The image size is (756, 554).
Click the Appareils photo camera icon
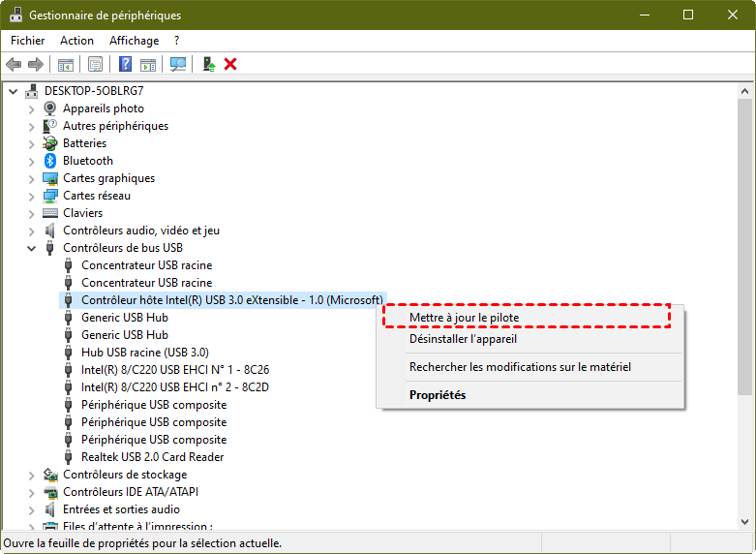point(50,108)
